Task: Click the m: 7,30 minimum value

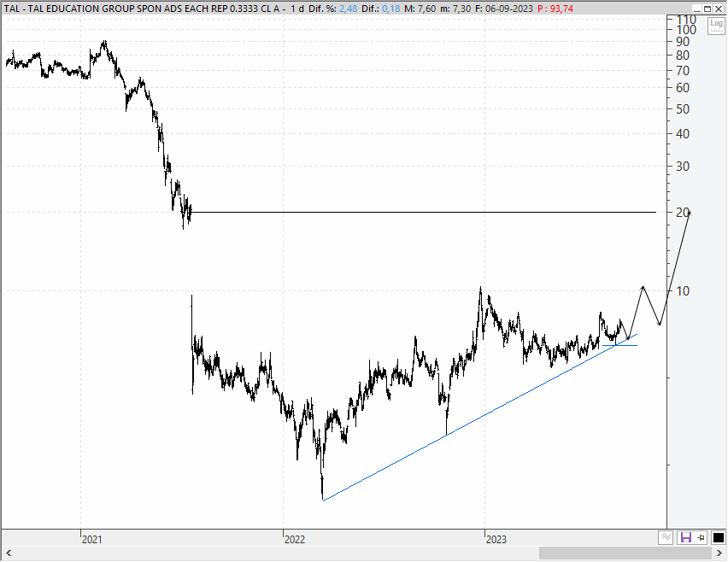Action: (x=455, y=9)
